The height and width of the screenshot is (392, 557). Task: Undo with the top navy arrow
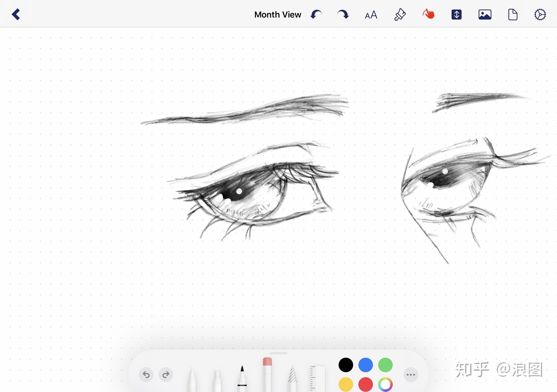316,15
